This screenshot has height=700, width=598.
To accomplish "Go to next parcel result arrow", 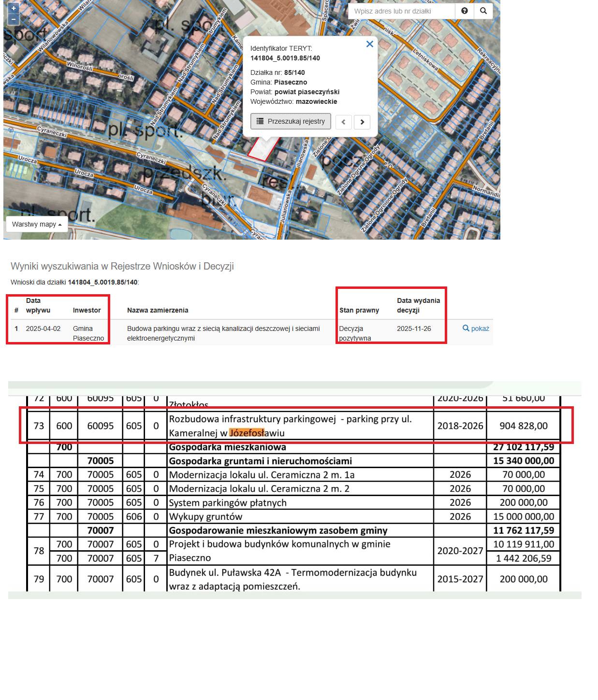I will (362, 122).
